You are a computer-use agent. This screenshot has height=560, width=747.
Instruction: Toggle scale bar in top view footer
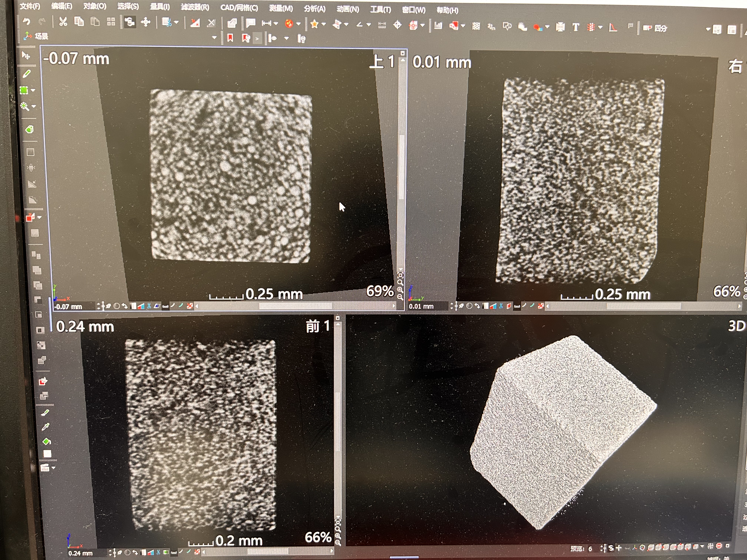point(165,306)
